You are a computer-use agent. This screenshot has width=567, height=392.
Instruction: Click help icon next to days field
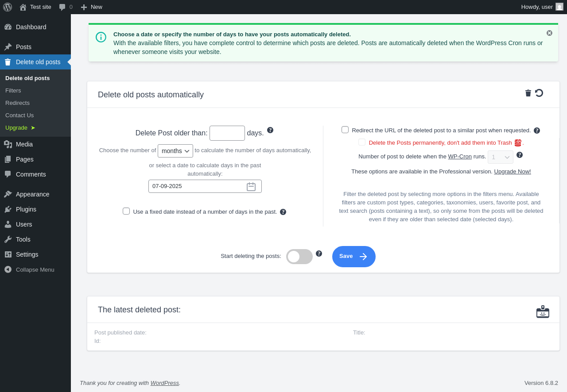(x=270, y=130)
